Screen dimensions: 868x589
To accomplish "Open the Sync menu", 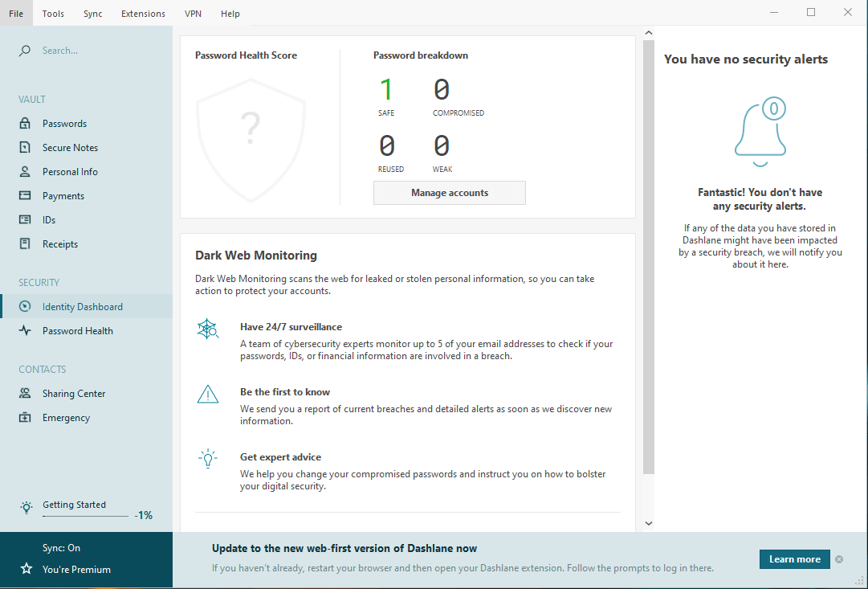I will tap(93, 14).
